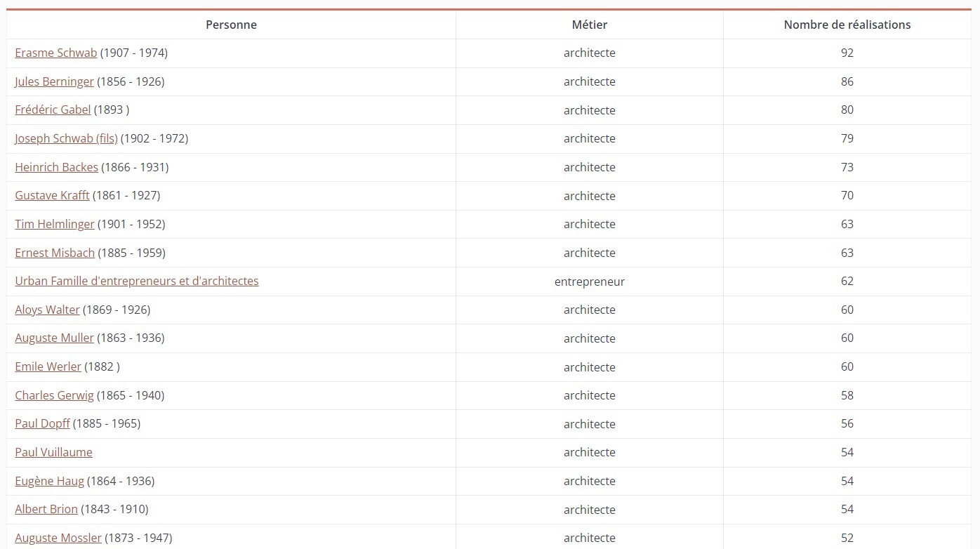Click the dates (1873 - 1947) after Auguste Mossler
The width and height of the screenshot is (980, 549).
pyautogui.click(x=138, y=538)
